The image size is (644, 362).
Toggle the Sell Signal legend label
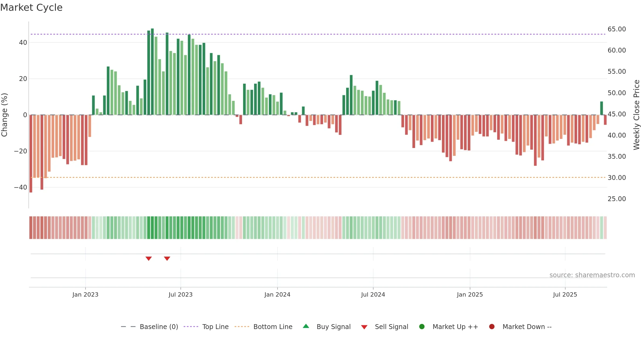[x=391, y=327]
